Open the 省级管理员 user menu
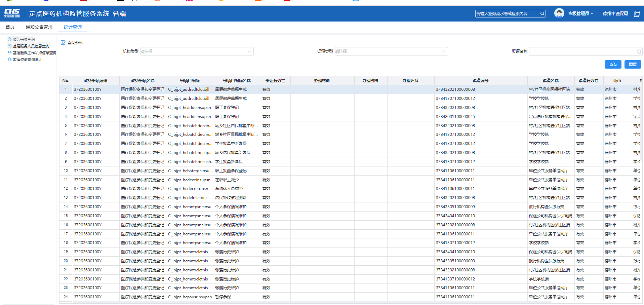644x305 pixels. [x=580, y=14]
